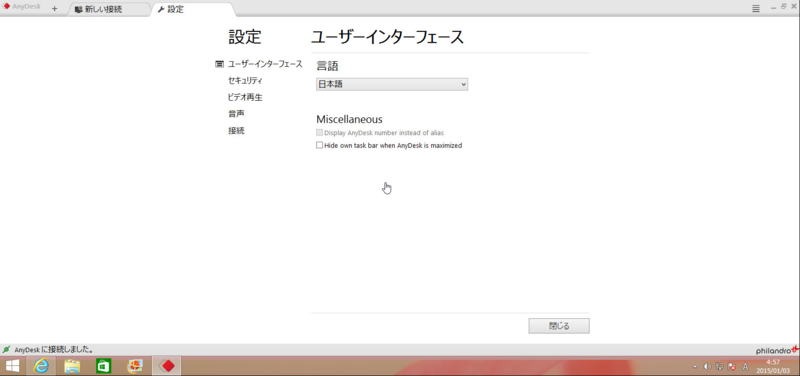Switch to the 新しい接続 tab
800x376 pixels.
coord(108,9)
